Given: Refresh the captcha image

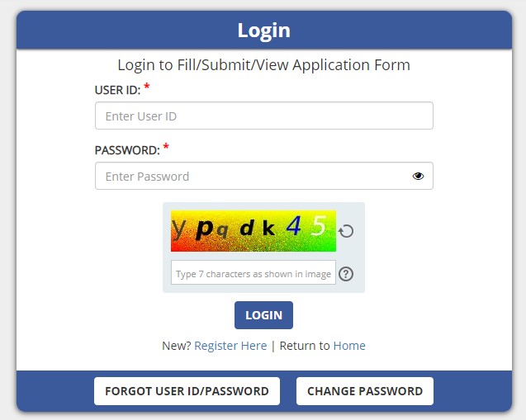Looking at the screenshot, I should point(347,231).
